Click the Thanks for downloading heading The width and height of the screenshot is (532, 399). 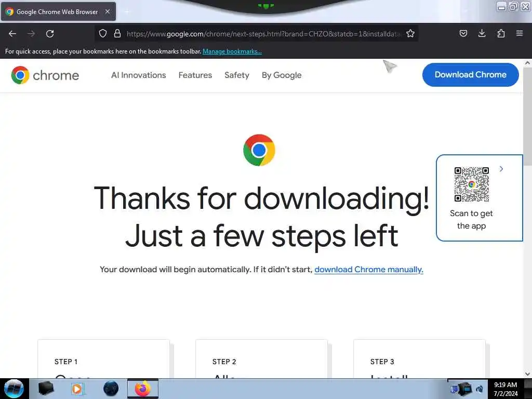[262, 217]
